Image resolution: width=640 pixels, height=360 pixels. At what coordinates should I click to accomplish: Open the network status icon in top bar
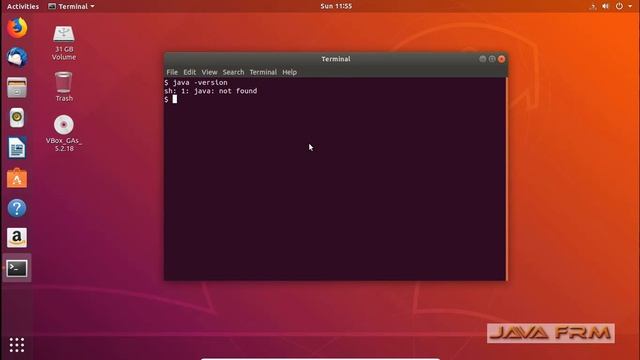[x=593, y=6]
